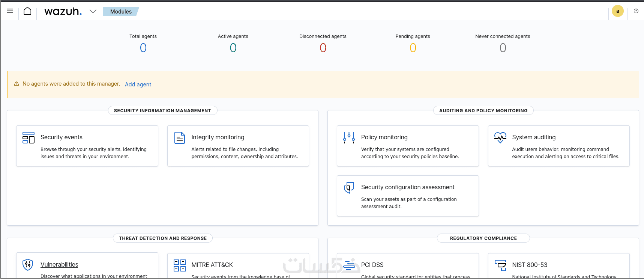Click the Pending agents count
Viewport: 644px width, 279px height.
coord(413,48)
